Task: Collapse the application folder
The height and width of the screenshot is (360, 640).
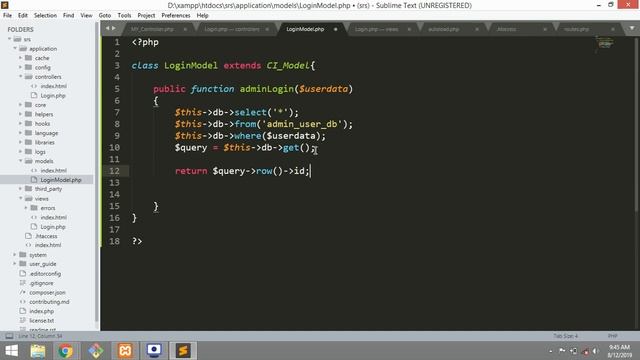Action: [15, 49]
